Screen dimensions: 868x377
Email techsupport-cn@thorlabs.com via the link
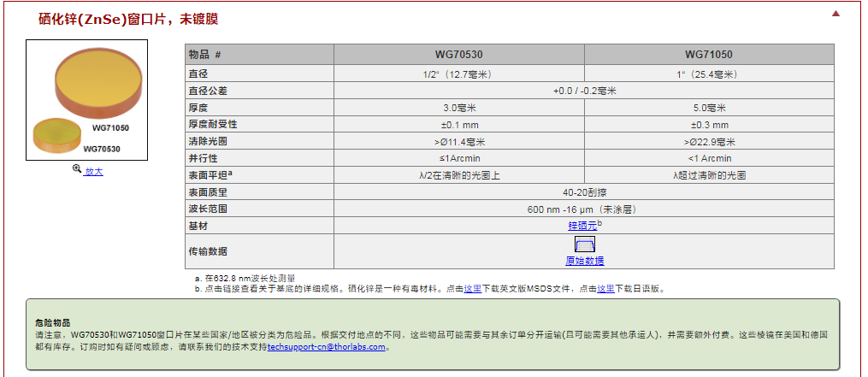coord(328,347)
